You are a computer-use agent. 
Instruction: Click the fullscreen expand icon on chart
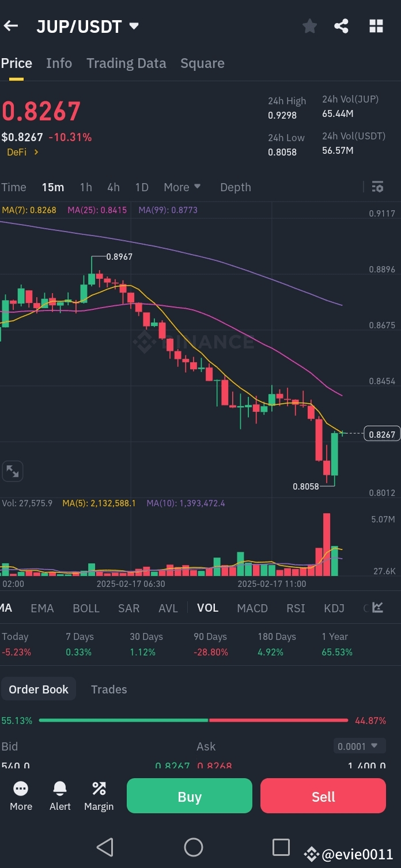click(x=13, y=471)
